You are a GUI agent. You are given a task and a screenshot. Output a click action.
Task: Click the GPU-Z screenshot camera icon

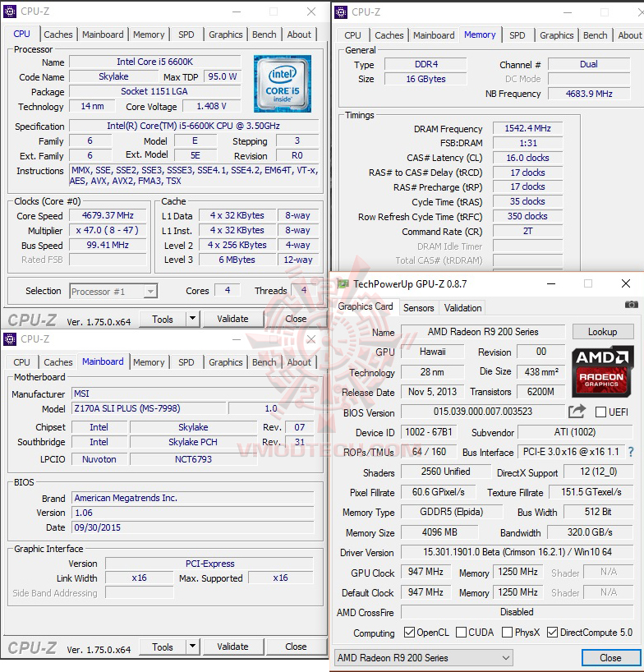point(631,305)
